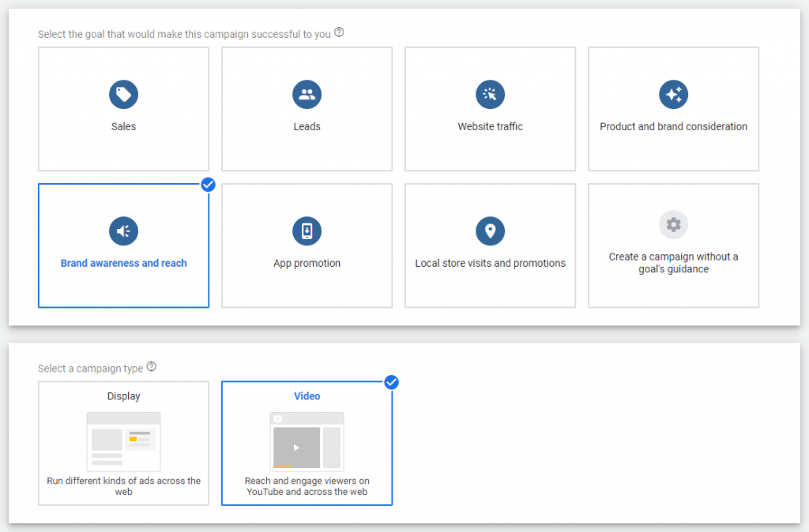Select the Leads people icon
809x532 pixels.
pos(307,95)
